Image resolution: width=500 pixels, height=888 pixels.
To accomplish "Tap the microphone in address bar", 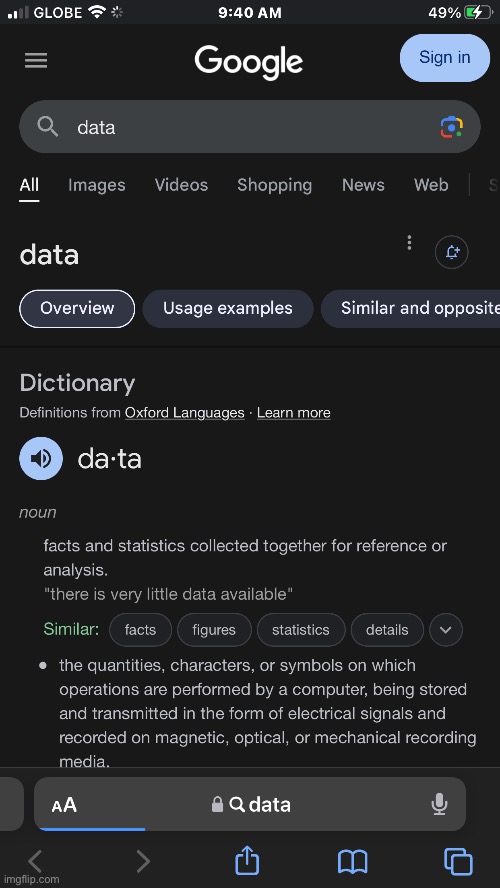I will [439, 804].
